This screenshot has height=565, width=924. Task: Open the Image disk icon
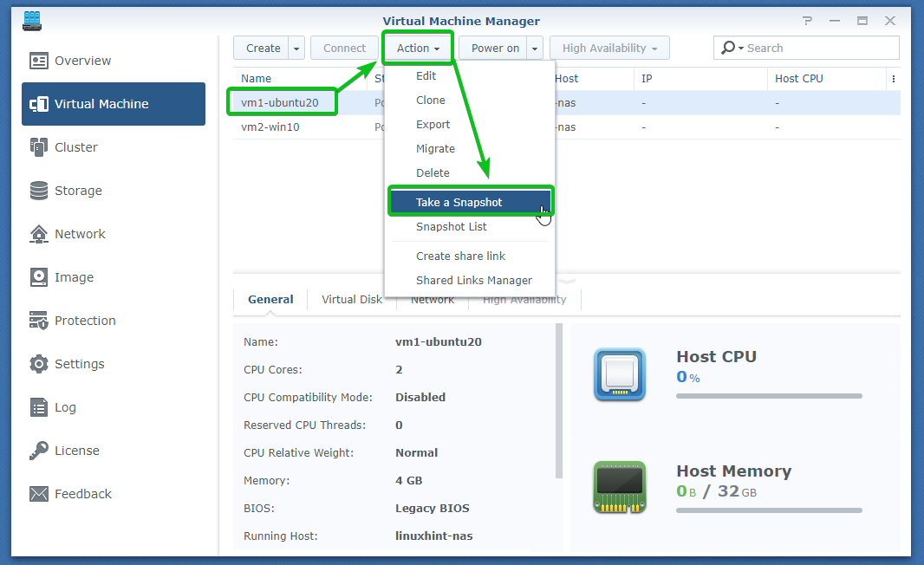pos(39,277)
